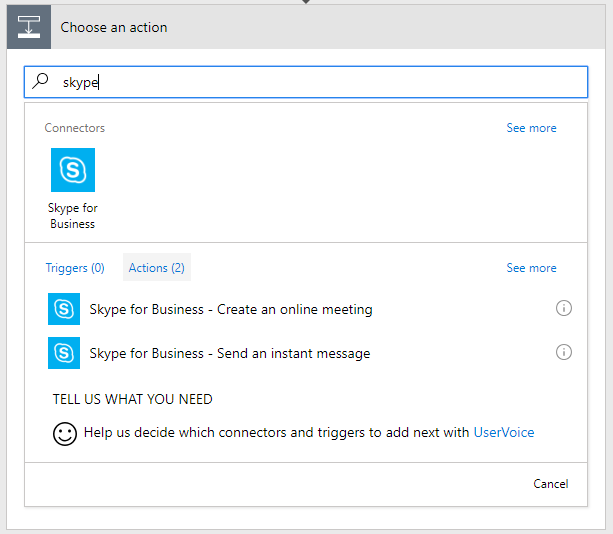
Task: Click Skype icon beside Create an online meeting
Action: 64,309
